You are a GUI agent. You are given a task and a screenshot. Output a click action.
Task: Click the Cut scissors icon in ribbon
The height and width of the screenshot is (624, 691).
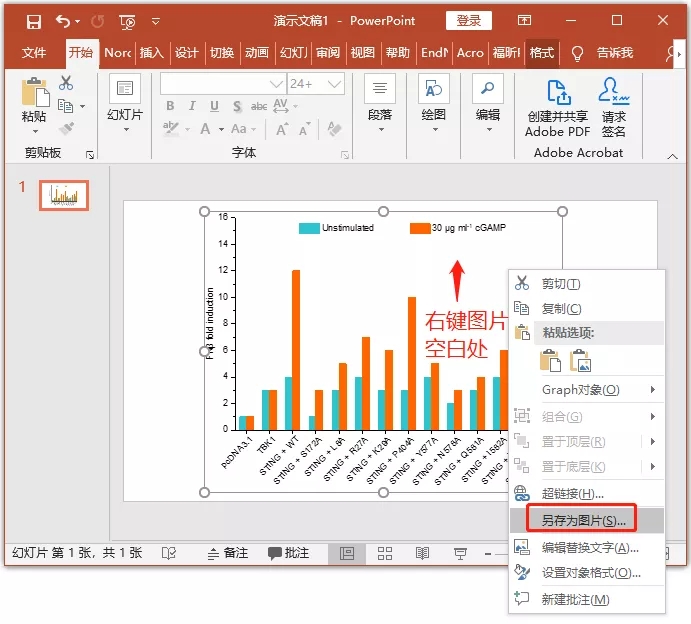coord(66,83)
